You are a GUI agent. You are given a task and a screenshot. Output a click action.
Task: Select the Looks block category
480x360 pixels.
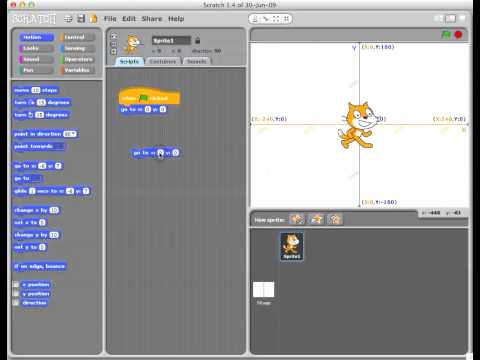pos(36,48)
